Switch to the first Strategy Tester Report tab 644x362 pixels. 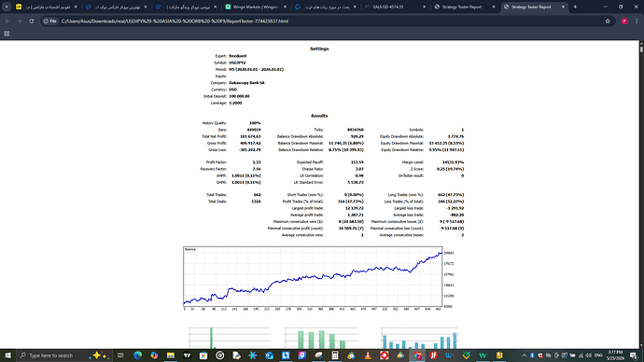(465, 7)
